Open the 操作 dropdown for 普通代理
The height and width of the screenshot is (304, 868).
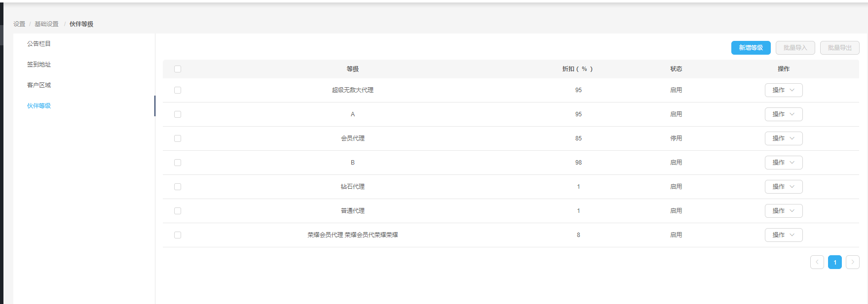783,211
